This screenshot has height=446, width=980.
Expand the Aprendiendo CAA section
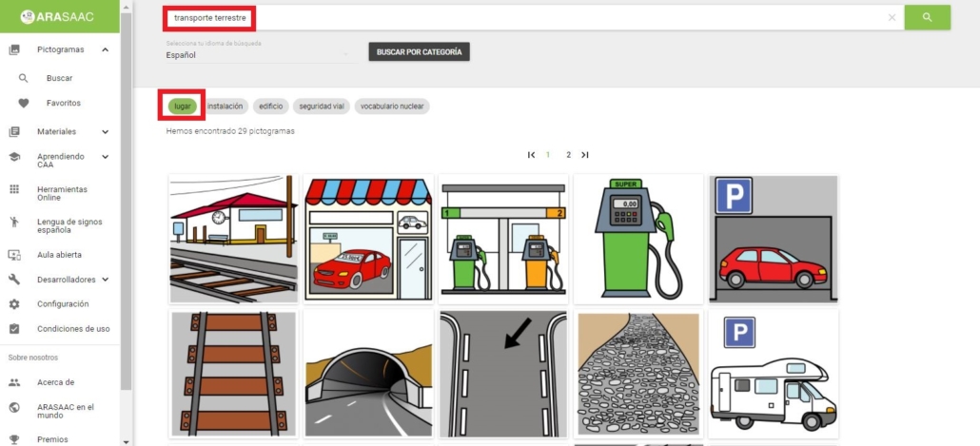coord(105,157)
